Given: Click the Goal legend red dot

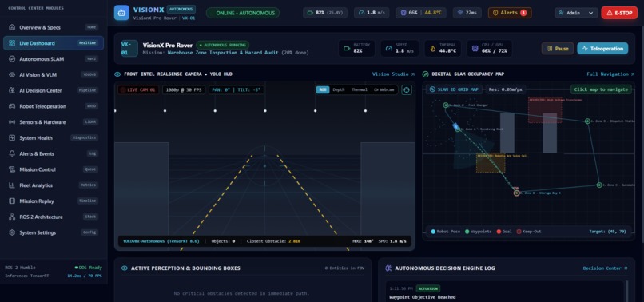Looking at the screenshot, I should click(499, 232).
